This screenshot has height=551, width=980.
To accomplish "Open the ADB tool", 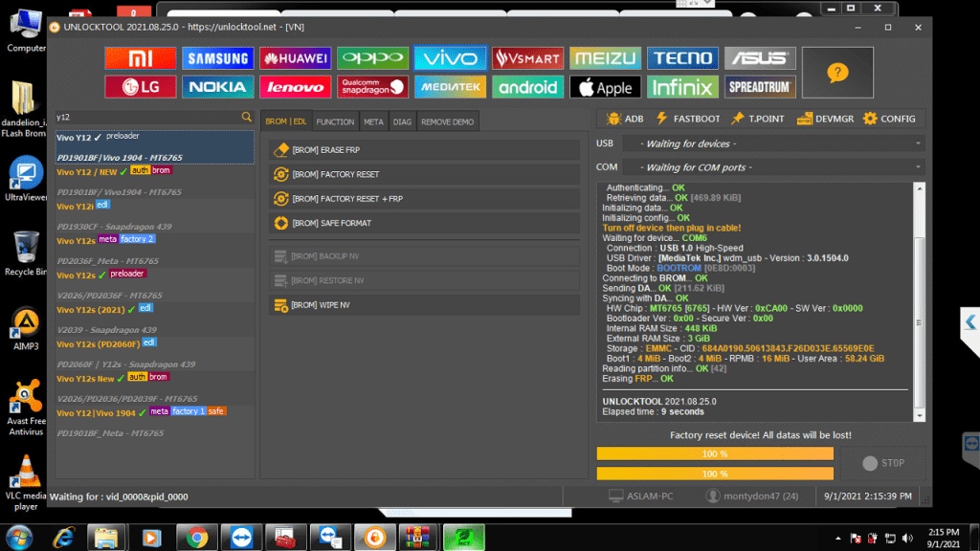I will pyautogui.click(x=624, y=119).
